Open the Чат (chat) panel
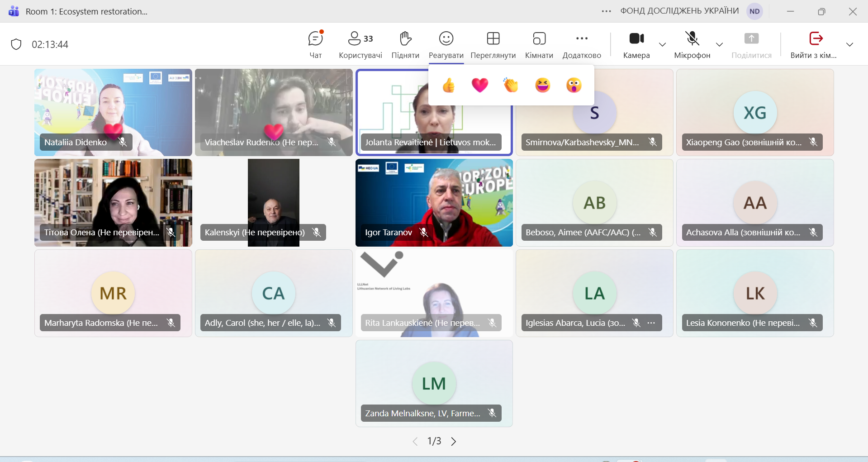Image resolution: width=868 pixels, height=462 pixels. (315, 44)
